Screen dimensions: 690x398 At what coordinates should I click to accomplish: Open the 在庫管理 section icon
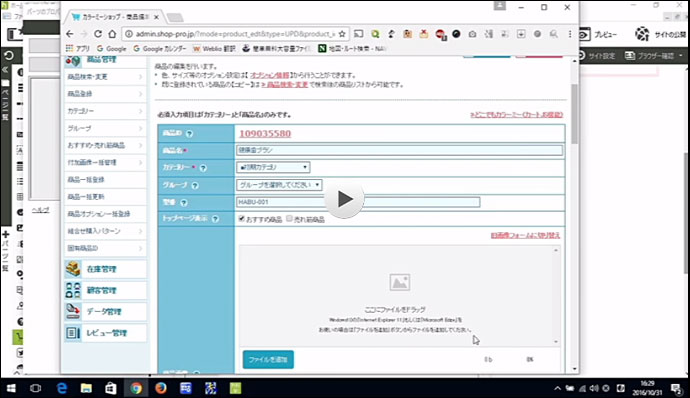[73, 269]
